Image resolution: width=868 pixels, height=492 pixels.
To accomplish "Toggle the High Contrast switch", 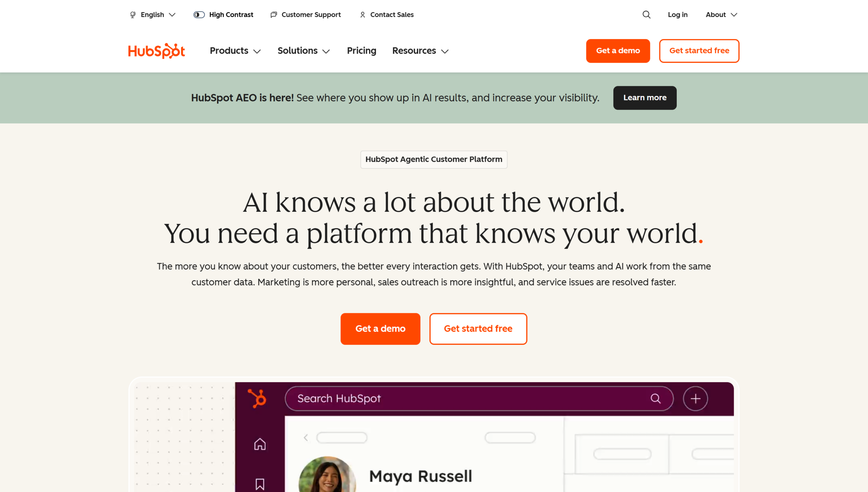I will [199, 15].
